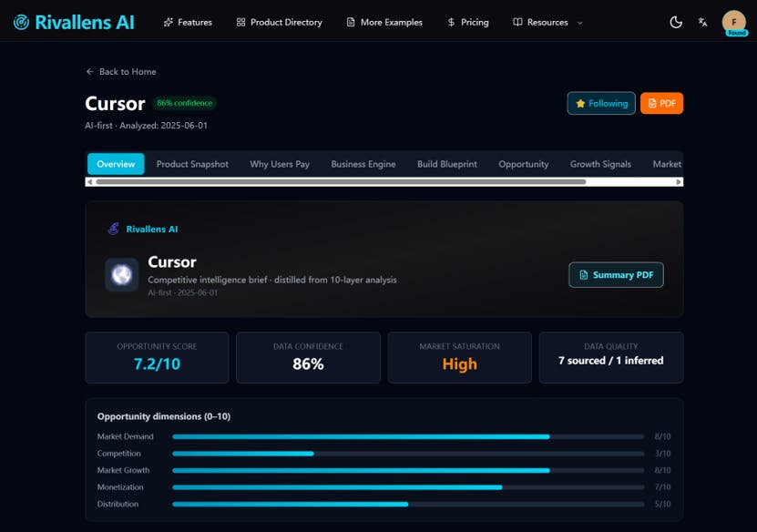Click the Market Growth progress bar

pyautogui.click(x=408, y=470)
